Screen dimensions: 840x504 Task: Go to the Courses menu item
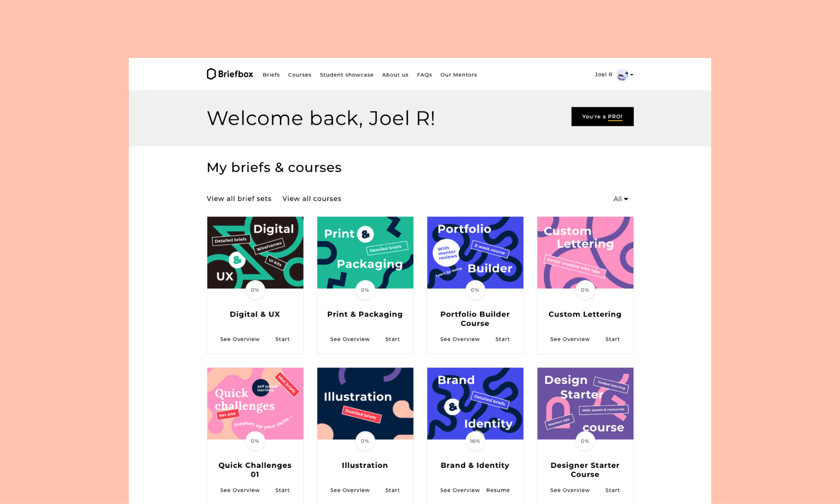pos(299,75)
